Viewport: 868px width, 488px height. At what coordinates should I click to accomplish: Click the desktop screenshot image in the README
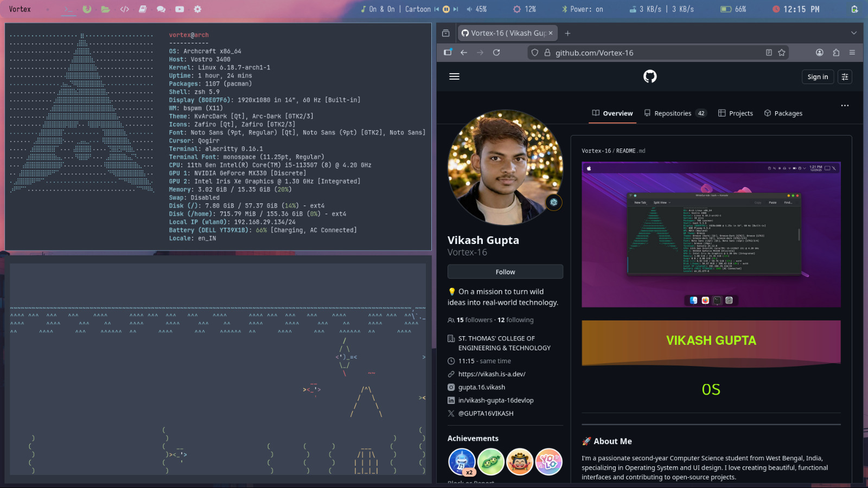click(x=711, y=235)
